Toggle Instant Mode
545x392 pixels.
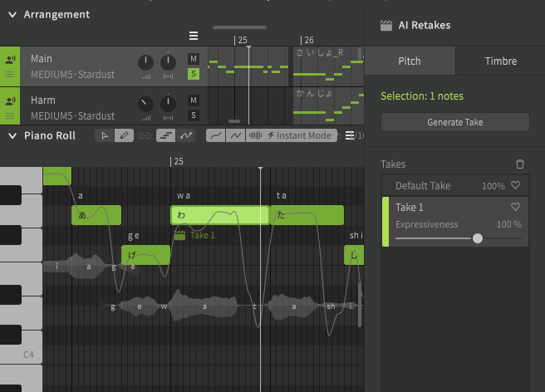coord(299,135)
